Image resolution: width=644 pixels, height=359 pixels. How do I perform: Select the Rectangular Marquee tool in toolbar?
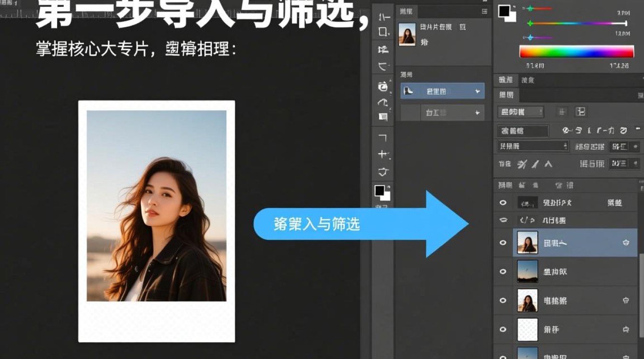coord(383,32)
